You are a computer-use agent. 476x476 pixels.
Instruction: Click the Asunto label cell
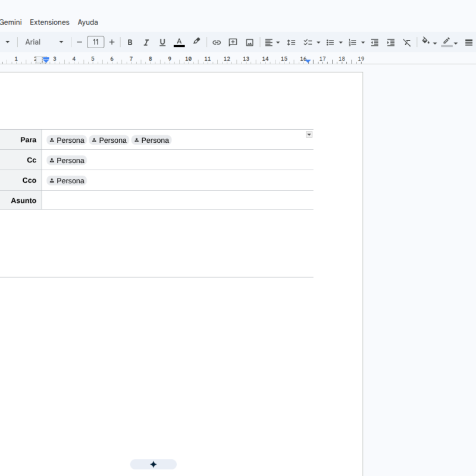click(x=21, y=201)
